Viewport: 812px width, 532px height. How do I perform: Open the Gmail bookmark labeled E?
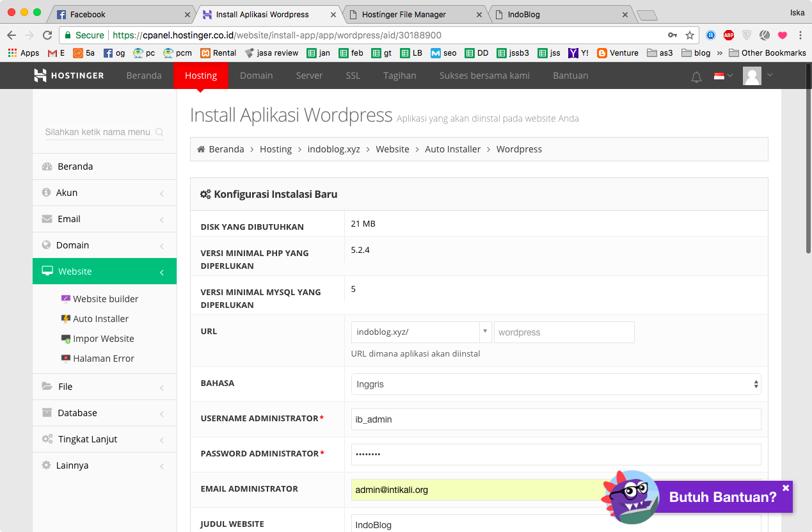[x=56, y=53]
